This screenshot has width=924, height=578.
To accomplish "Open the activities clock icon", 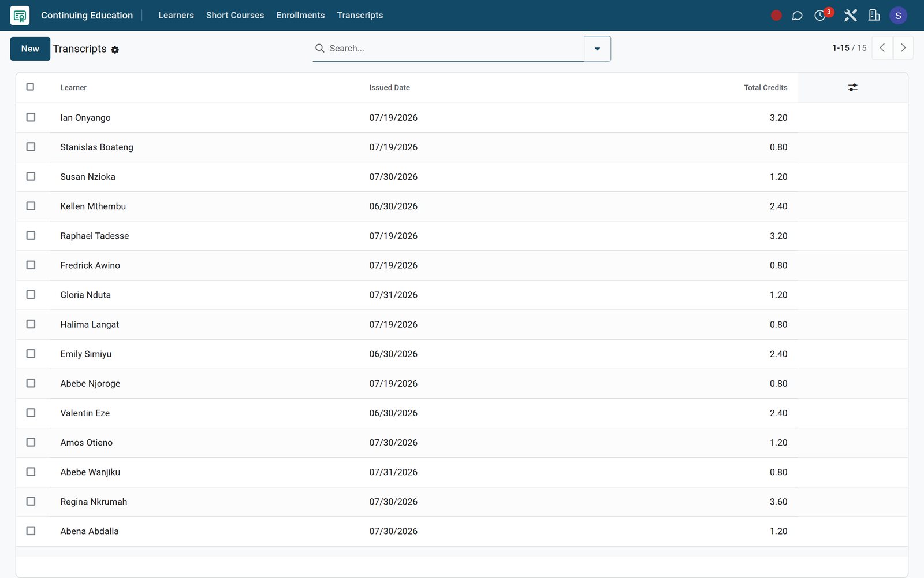I will [x=820, y=16].
